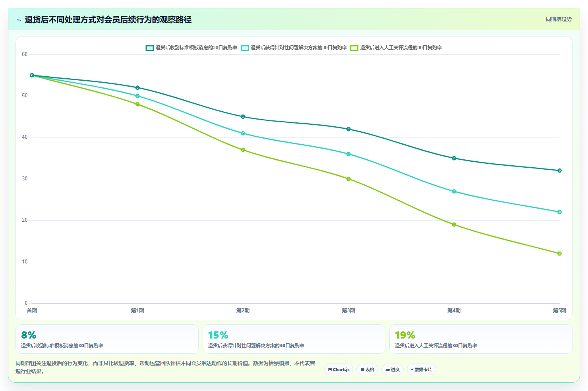
Task: Toggle the 退货后收到标准模板消息 legend series
Action: pos(191,48)
